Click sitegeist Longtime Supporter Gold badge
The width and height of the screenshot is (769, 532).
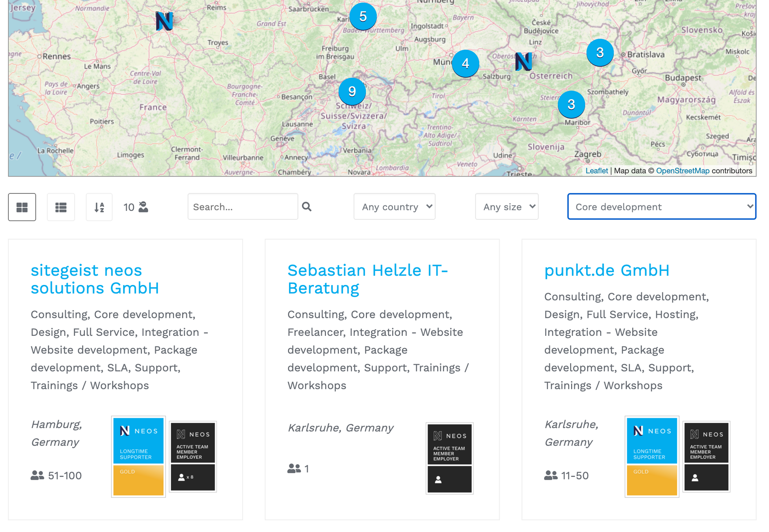139,457
